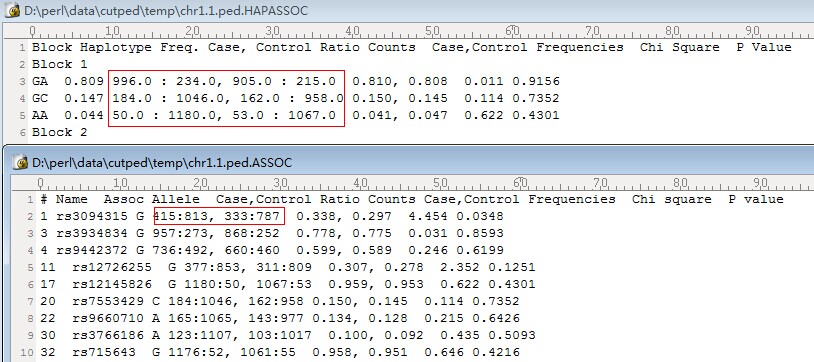Click frequency value 0.147 in GC row
Image resolution: width=814 pixels, height=362 pixels.
coord(84,98)
